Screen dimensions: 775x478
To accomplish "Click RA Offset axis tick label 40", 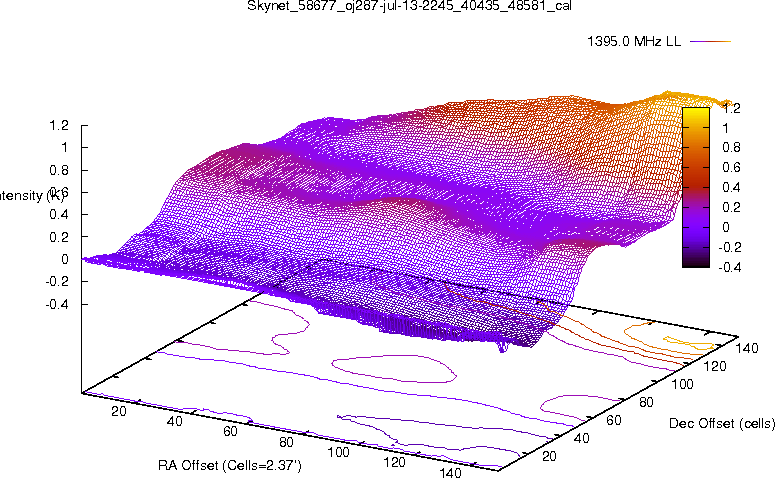I will [x=174, y=421].
